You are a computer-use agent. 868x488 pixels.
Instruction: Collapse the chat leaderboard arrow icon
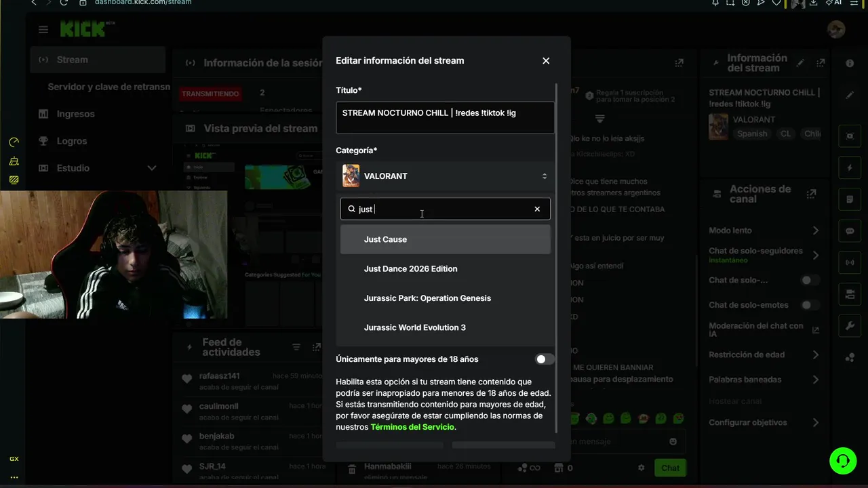(x=599, y=119)
